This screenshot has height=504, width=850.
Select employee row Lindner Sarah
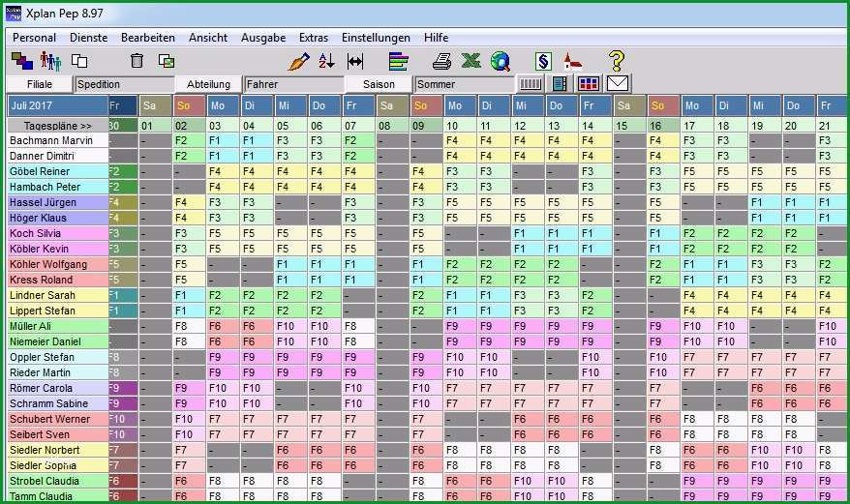coord(57,295)
